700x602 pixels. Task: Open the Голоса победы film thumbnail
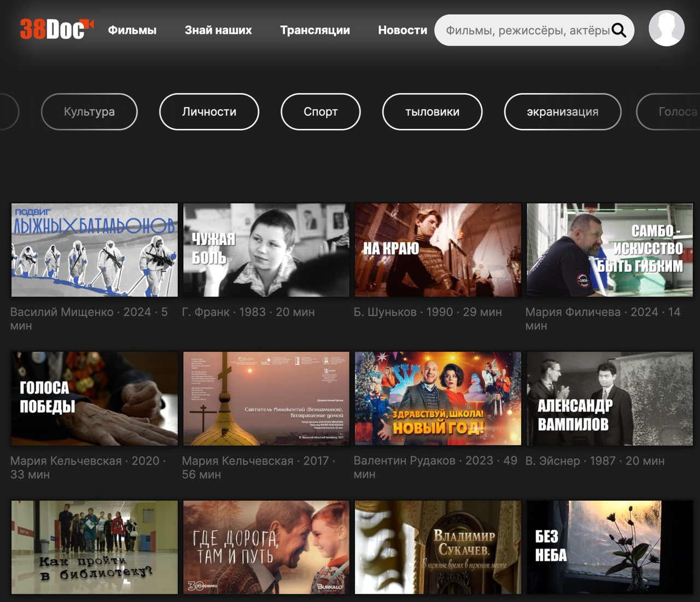click(95, 398)
